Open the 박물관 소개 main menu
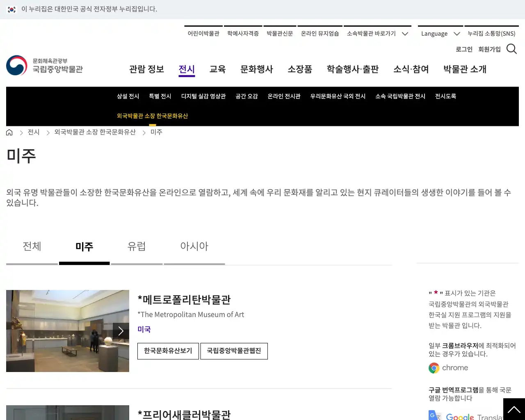 click(465, 69)
